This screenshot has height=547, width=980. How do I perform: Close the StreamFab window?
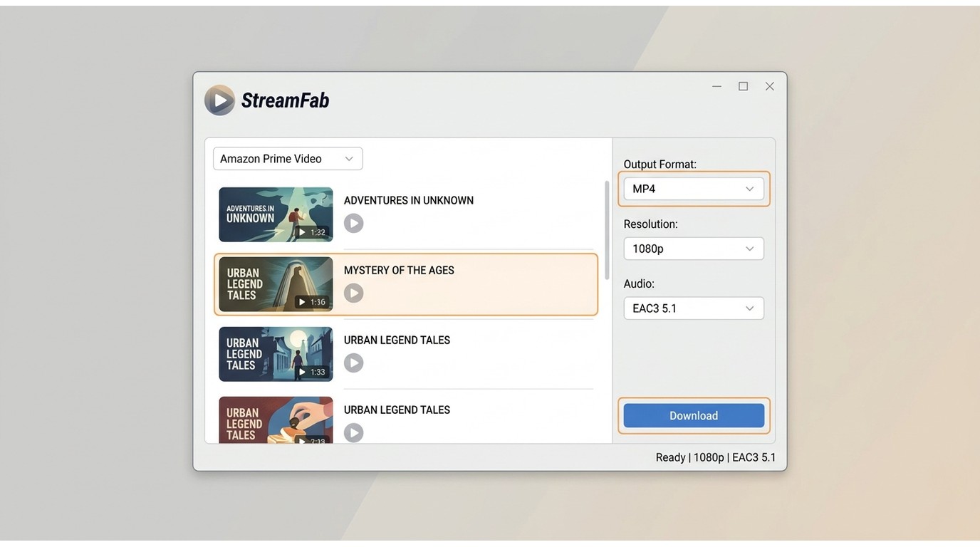pos(770,86)
